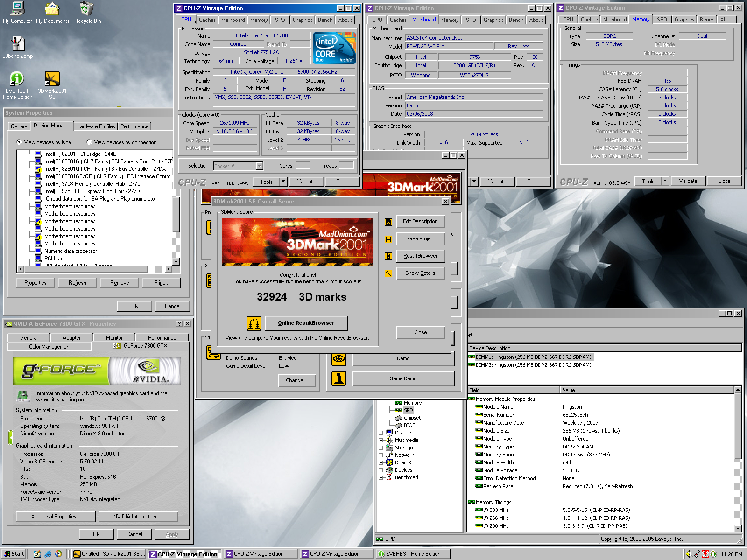
Task: Select View devices by connection option
Action: [89, 142]
